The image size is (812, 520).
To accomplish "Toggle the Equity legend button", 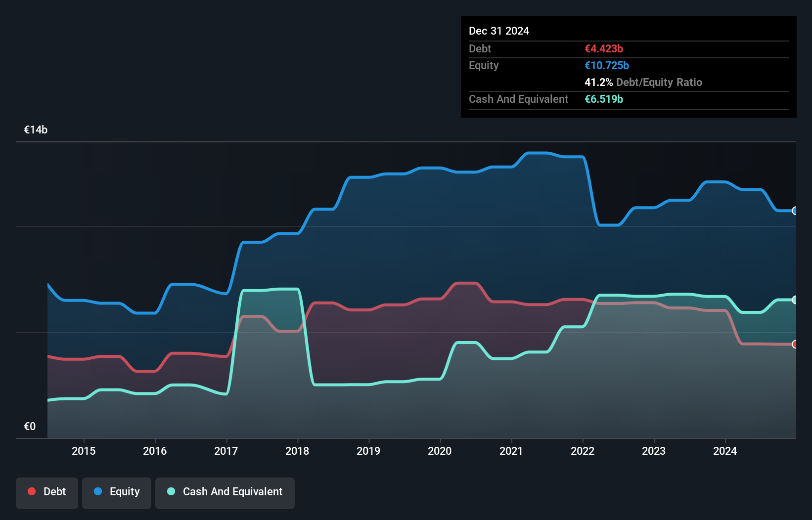I will coord(116,493).
